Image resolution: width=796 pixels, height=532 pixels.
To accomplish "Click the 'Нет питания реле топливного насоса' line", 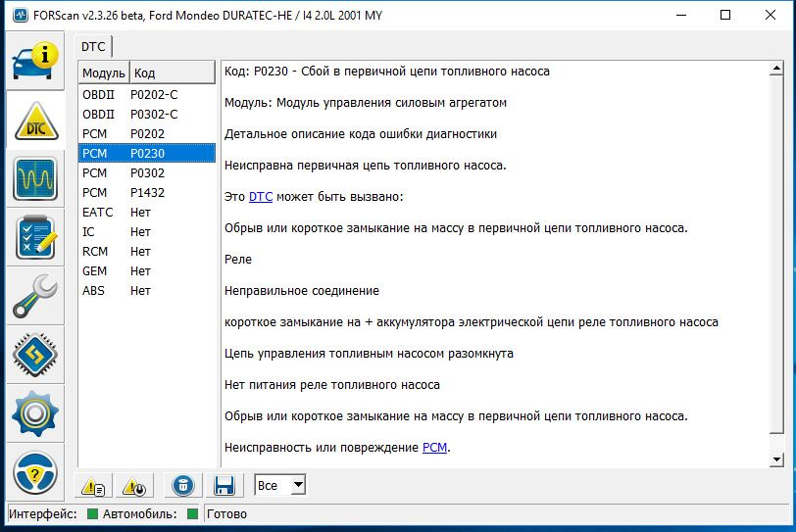I will (332, 385).
